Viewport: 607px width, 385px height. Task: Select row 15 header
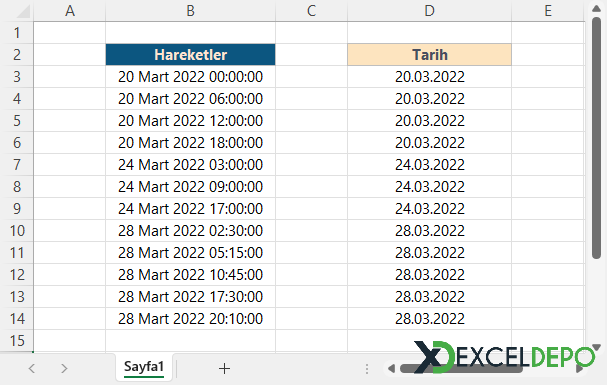click(17, 341)
